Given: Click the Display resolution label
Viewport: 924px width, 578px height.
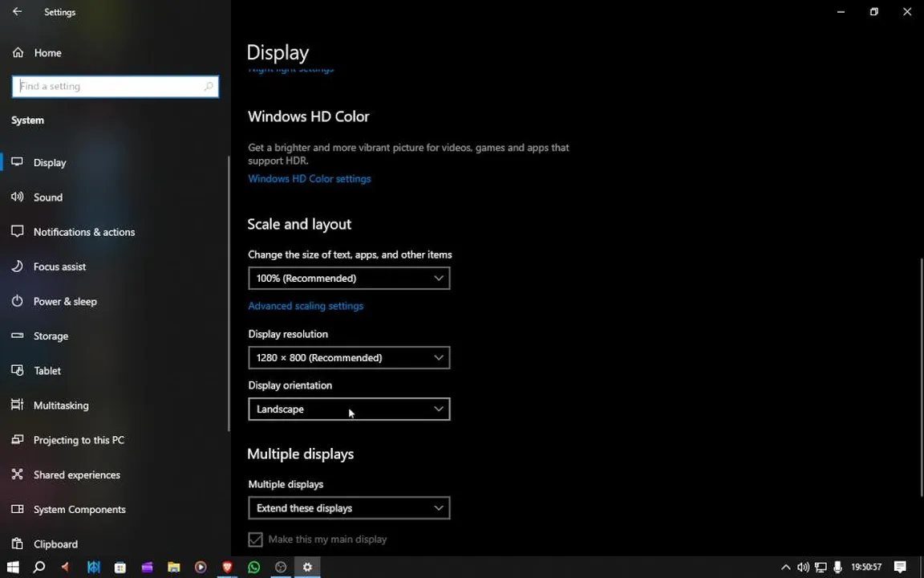Looking at the screenshot, I should tap(288, 334).
